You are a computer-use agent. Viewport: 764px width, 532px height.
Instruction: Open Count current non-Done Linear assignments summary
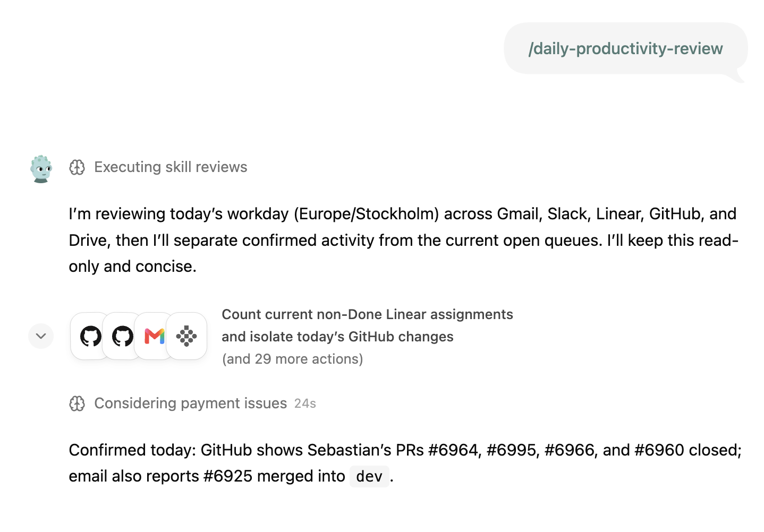point(367,314)
